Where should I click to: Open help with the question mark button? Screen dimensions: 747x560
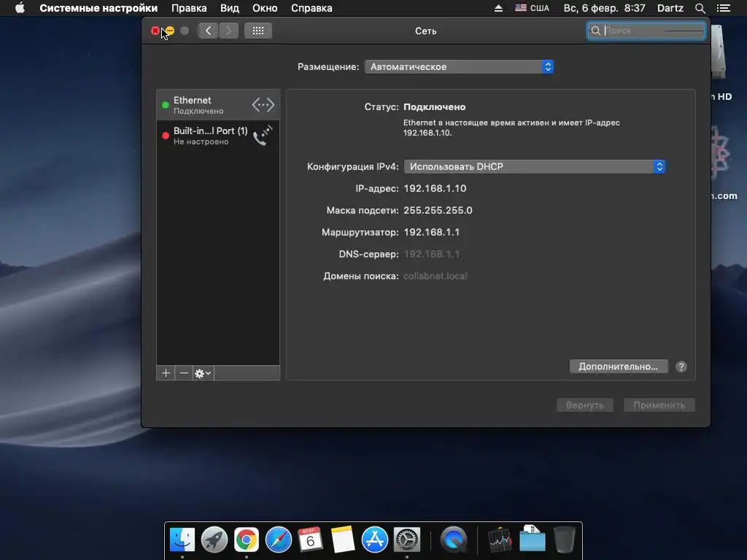point(681,367)
